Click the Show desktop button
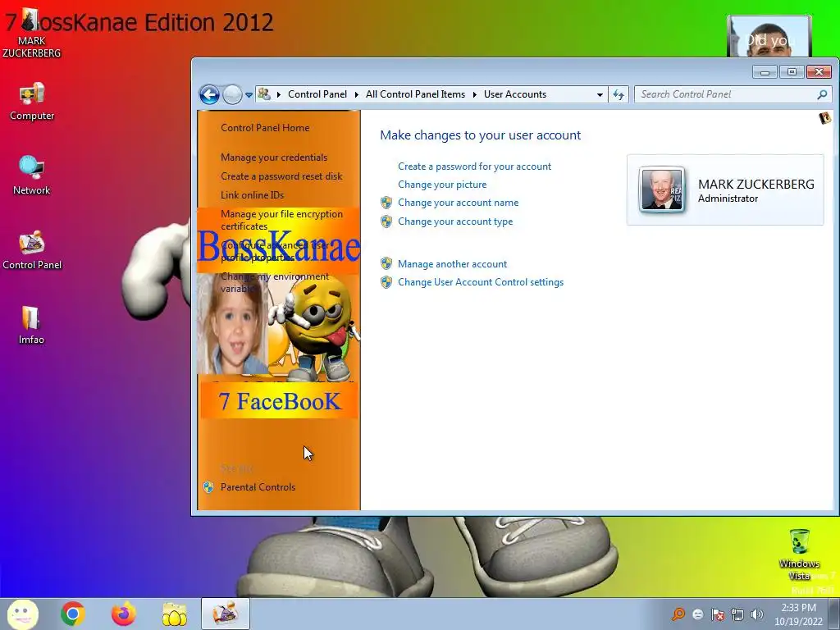The height and width of the screenshot is (630, 840). click(834, 614)
